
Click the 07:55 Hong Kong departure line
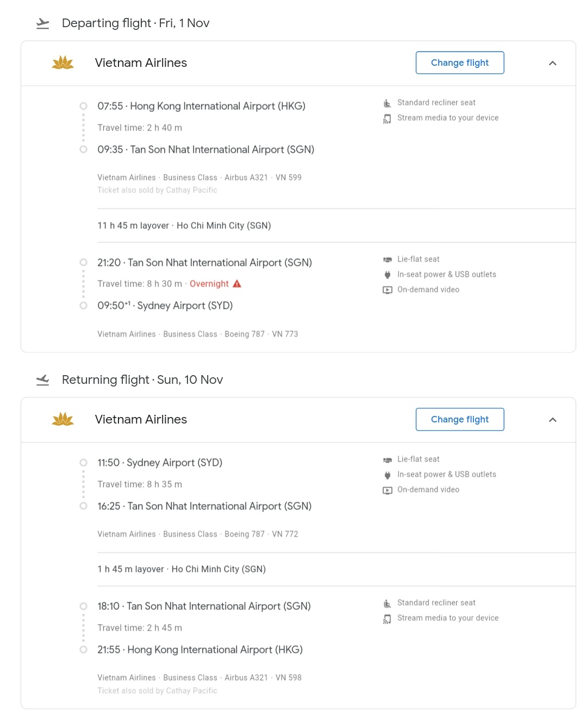(x=201, y=106)
